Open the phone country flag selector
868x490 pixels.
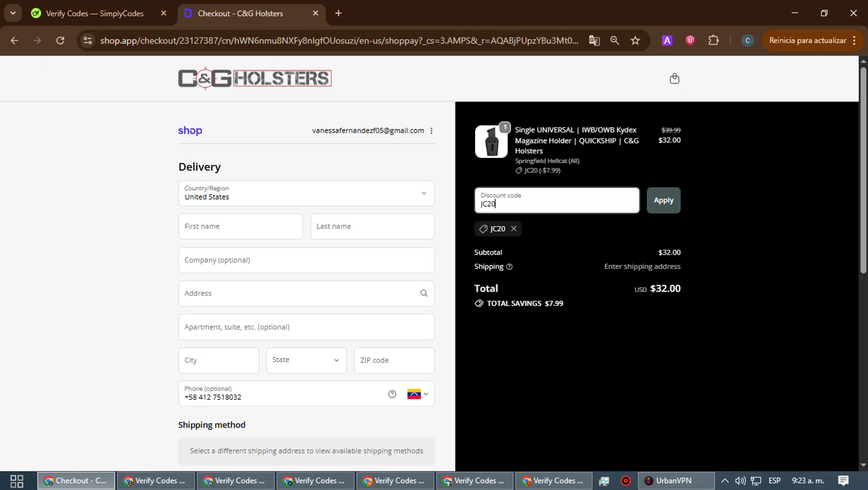click(417, 394)
